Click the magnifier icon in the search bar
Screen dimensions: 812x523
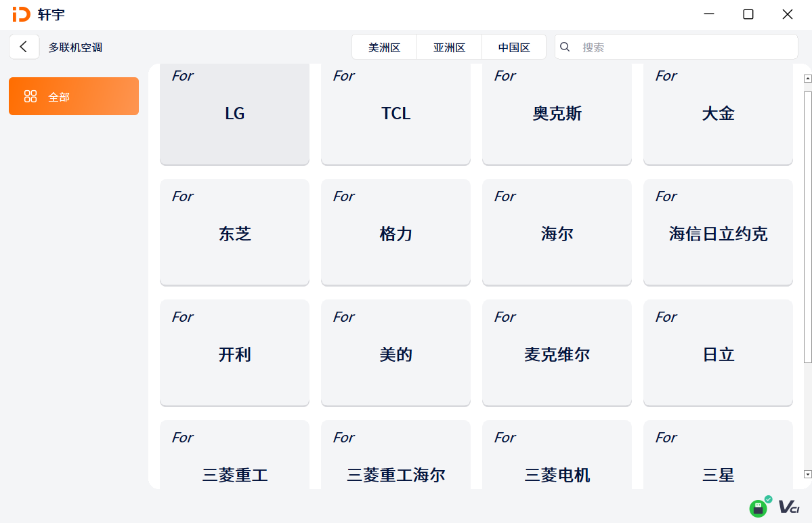tap(565, 47)
